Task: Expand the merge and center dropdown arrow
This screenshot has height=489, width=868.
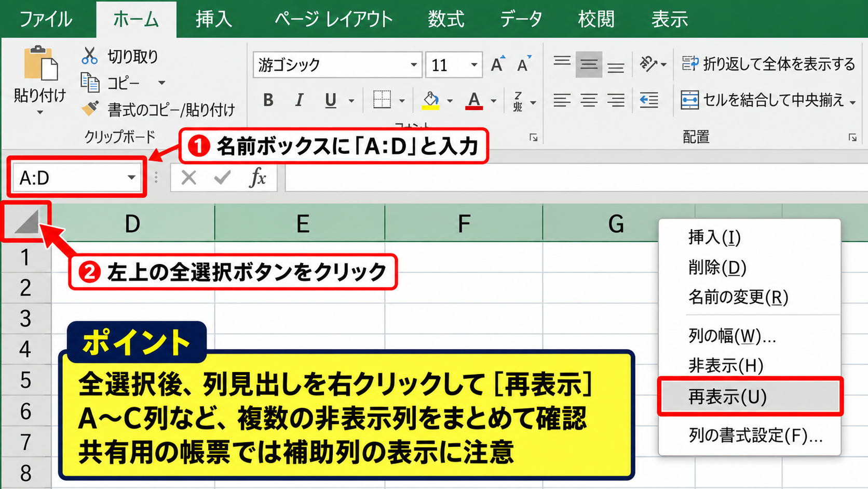Action: click(852, 102)
